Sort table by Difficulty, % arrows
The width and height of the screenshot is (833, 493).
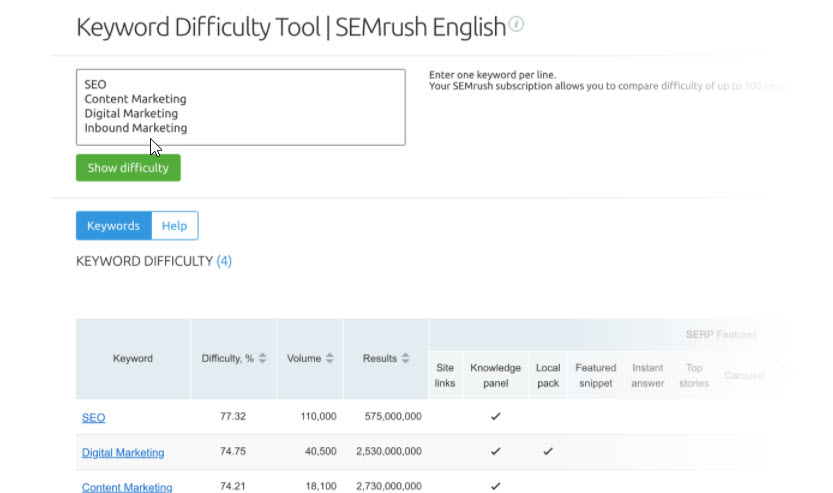click(x=262, y=359)
